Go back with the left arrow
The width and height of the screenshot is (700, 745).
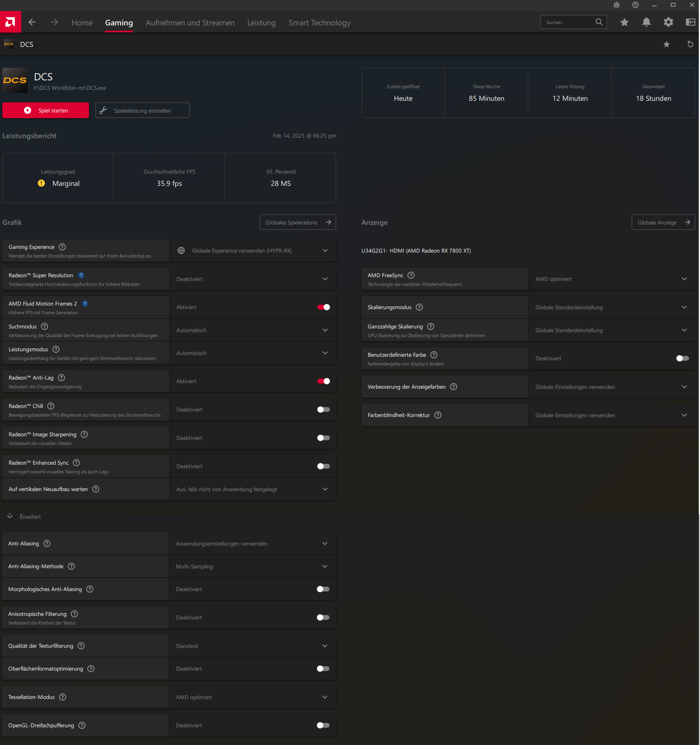(x=32, y=22)
